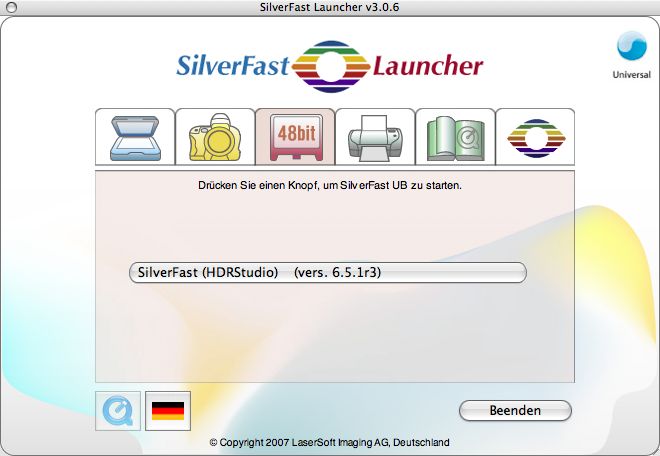Click the SilverFast Launcher v3.0.6 title bar
This screenshot has height=456, width=660.
tap(329, 9)
